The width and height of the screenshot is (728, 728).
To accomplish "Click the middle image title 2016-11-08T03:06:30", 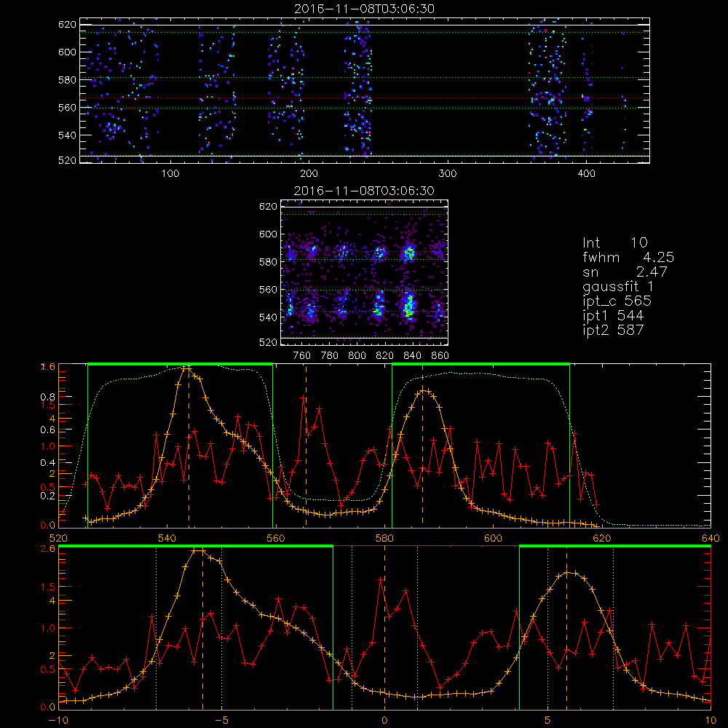I will (364, 191).
